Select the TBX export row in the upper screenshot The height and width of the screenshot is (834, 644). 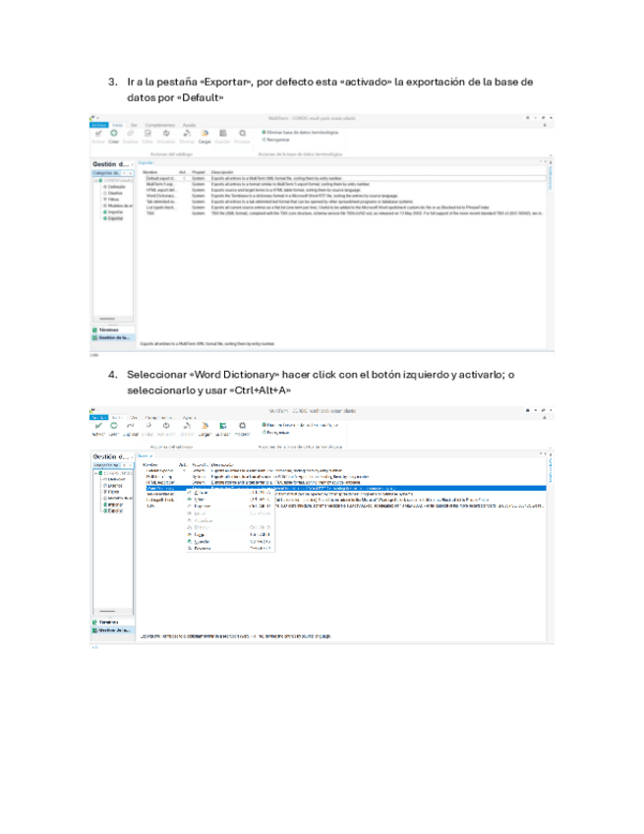click(x=150, y=212)
